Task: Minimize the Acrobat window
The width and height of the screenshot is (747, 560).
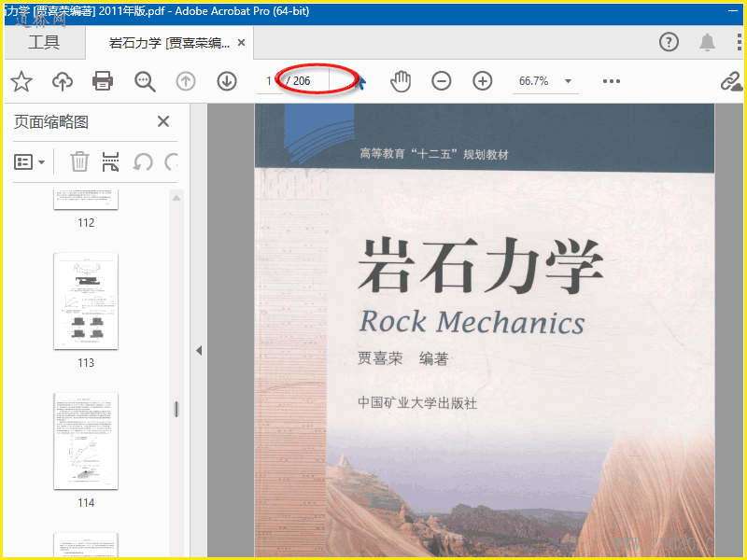Action: [733, 10]
